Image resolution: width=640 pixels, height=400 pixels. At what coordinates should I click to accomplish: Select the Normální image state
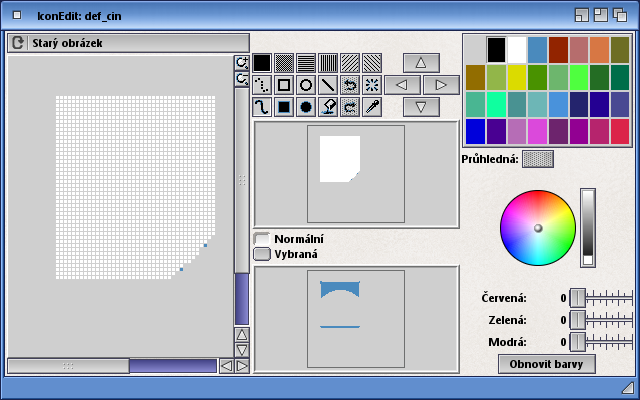coord(262,239)
